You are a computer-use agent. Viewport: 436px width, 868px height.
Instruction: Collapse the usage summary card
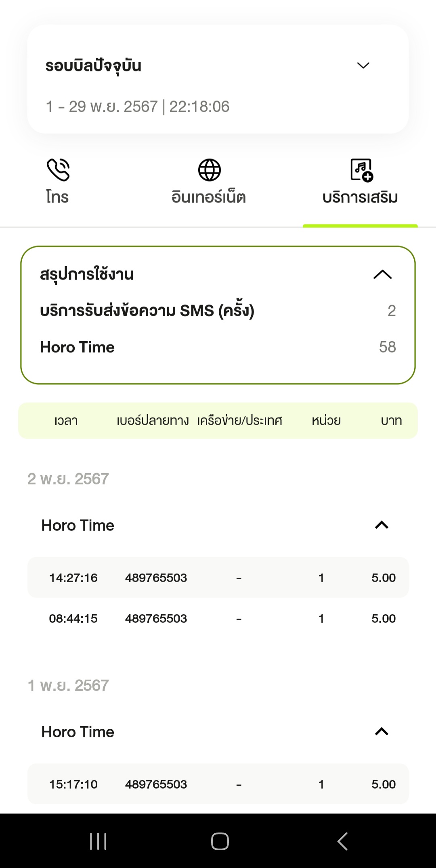(x=382, y=274)
